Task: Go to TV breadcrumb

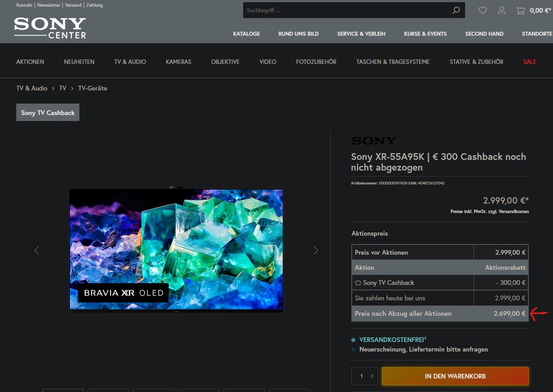Action: 63,88
